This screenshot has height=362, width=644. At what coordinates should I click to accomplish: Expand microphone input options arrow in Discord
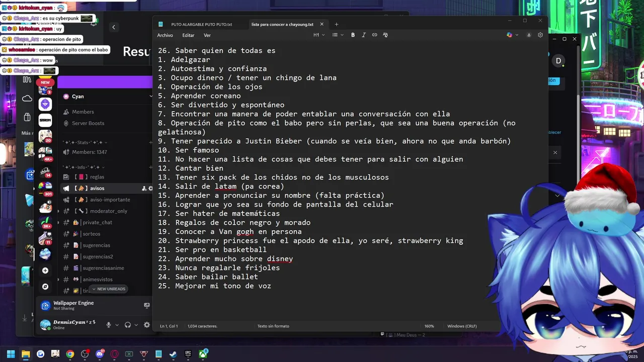pos(117,325)
